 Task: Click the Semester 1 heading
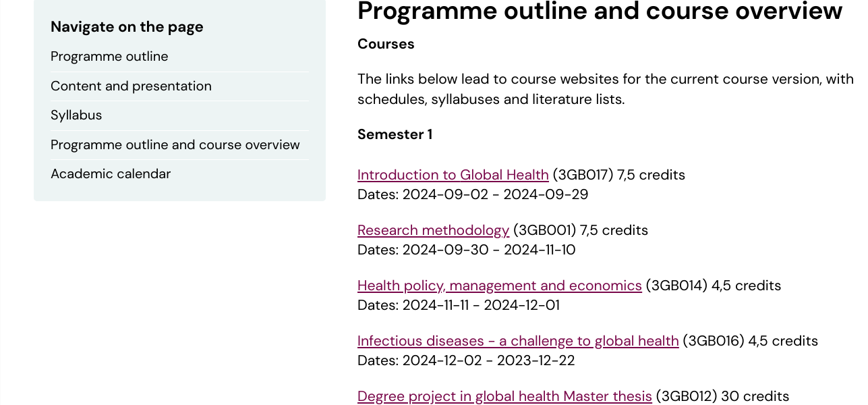pyautogui.click(x=395, y=134)
